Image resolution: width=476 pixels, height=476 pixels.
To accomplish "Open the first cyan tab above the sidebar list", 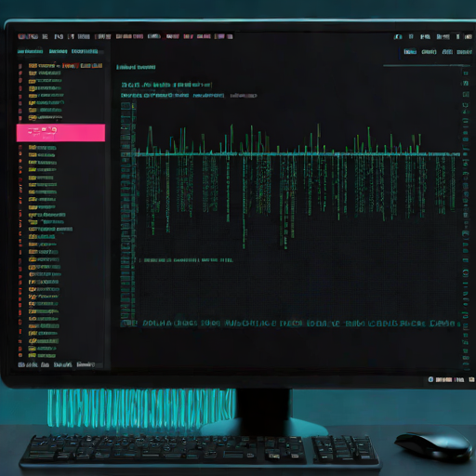I will click(x=30, y=51).
